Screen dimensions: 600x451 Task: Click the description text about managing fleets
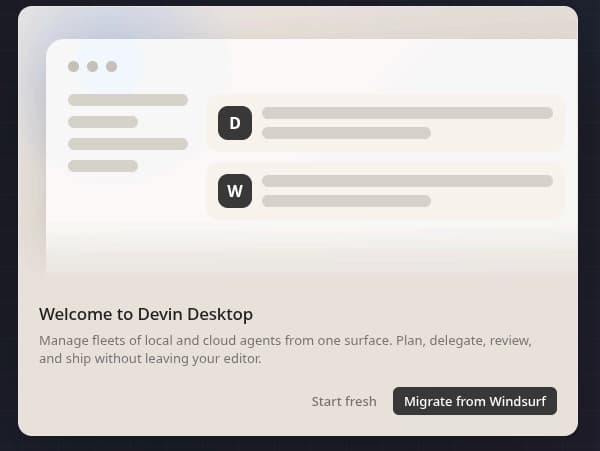click(x=285, y=350)
